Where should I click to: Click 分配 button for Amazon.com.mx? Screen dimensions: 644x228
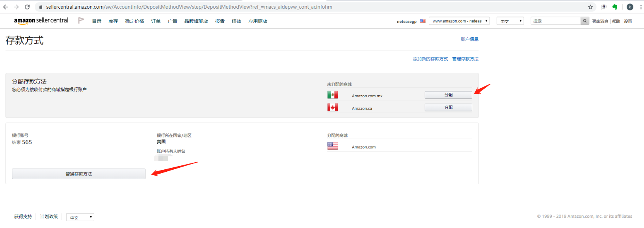point(448,95)
